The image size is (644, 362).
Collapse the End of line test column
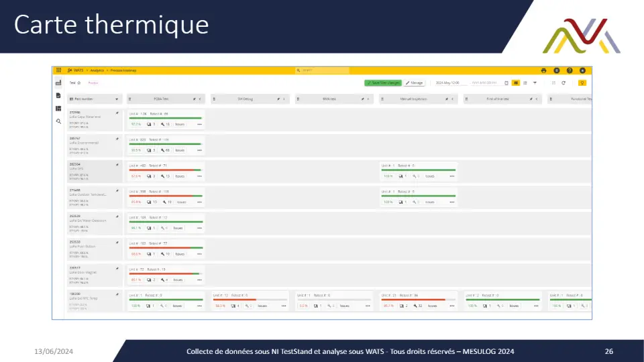tap(537, 99)
